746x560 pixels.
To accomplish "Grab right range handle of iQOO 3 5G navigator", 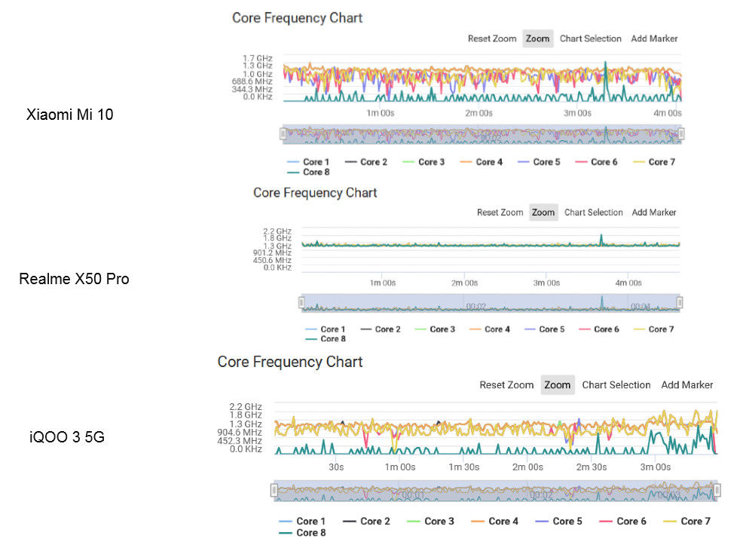I will point(717,490).
